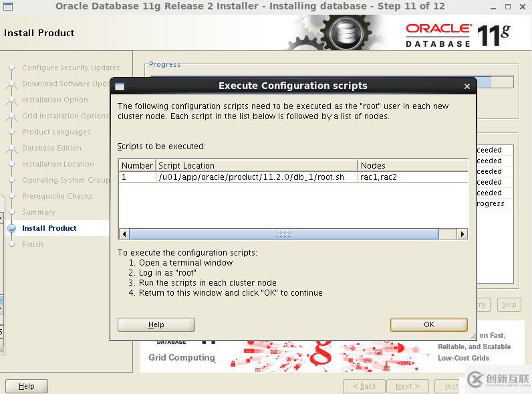
Task: Select Grid Installation Options step
Action: click(65, 116)
